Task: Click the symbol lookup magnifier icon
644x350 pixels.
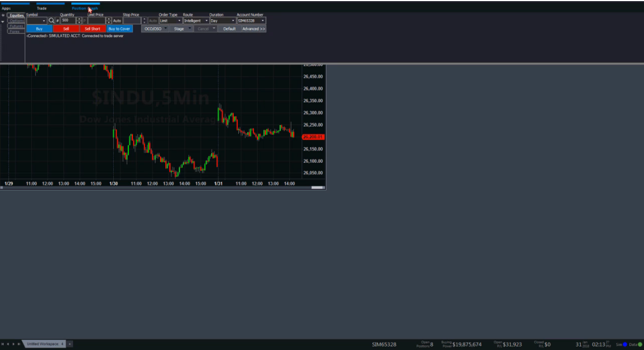Action: coord(51,20)
